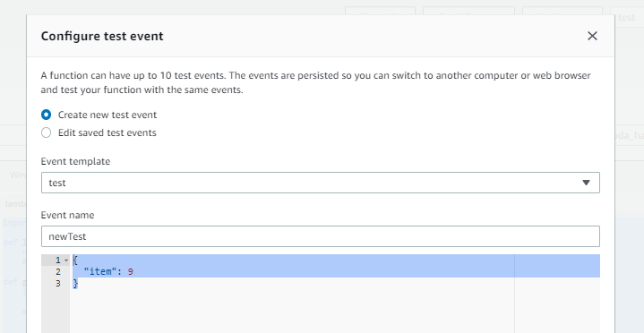Close the Configure test event dialog
This screenshot has height=333, width=644.
592,36
